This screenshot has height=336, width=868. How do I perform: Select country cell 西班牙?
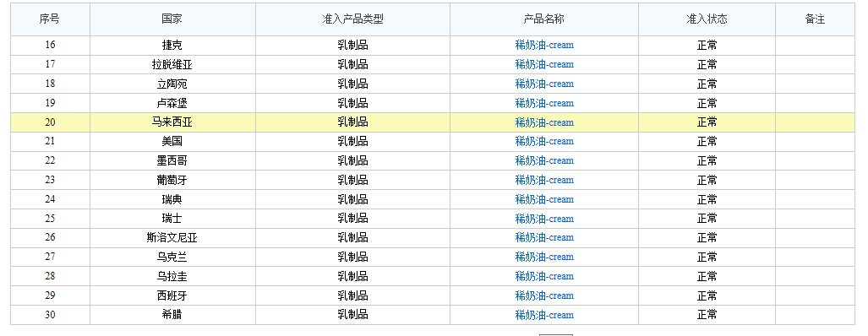tap(172, 295)
